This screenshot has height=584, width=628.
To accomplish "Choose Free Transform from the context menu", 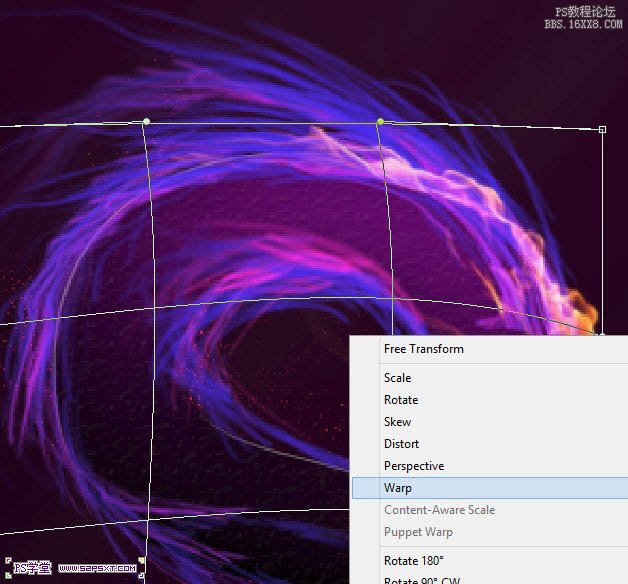I will 490,349.
